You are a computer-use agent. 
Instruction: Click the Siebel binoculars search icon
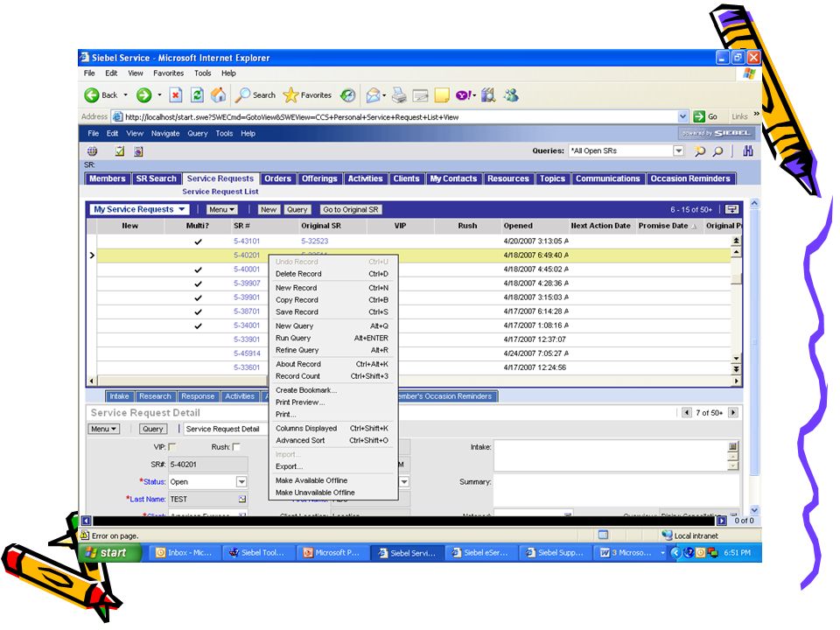tap(748, 151)
